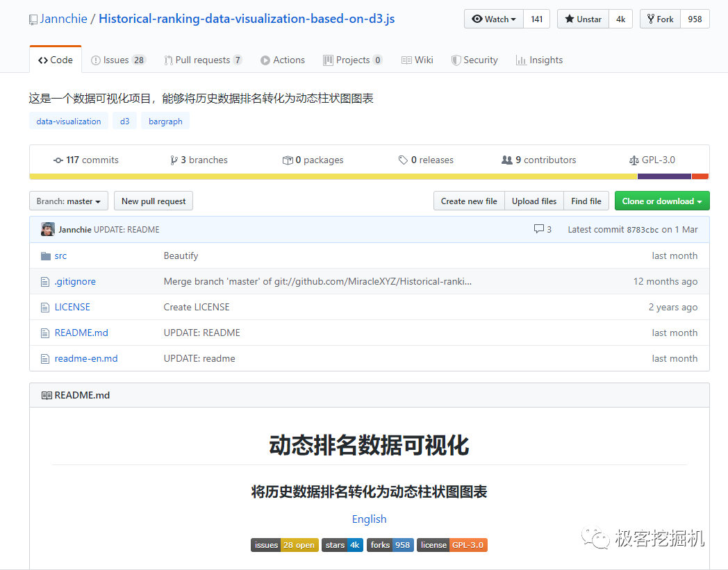Image resolution: width=728 pixels, height=570 pixels.
Task: Switch to the Security tab
Action: click(x=474, y=60)
